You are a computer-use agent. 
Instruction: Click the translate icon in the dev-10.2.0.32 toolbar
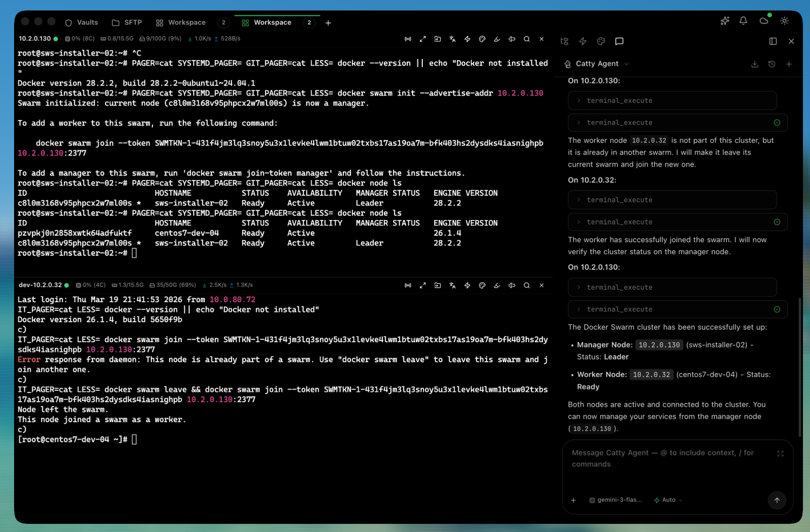click(453, 285)
